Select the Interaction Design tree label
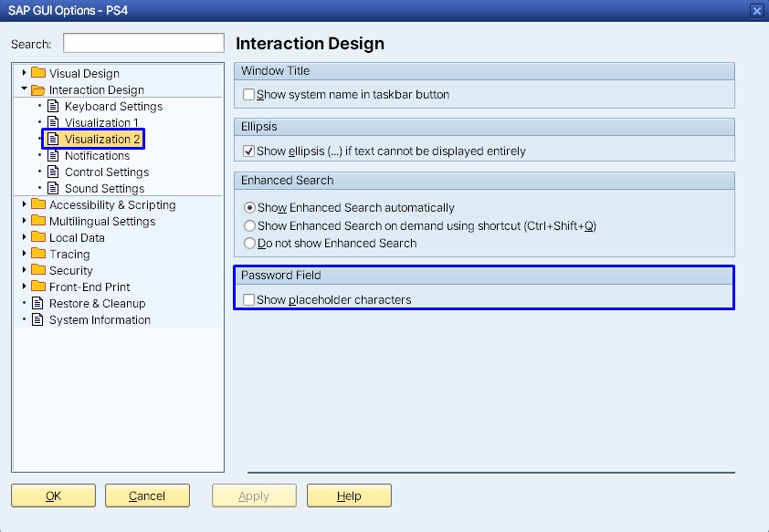 coord(96,89)
